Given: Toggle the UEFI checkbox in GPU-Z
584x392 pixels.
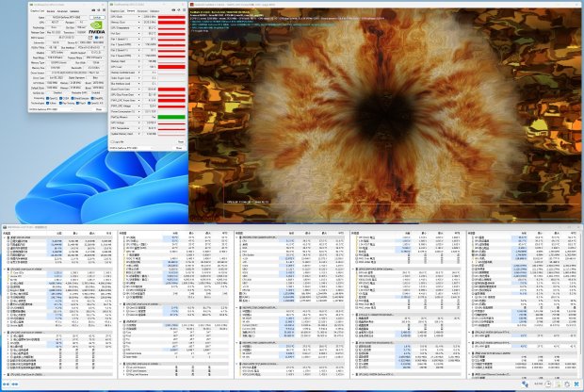Looking at the screenshot, I should [96, 38].
